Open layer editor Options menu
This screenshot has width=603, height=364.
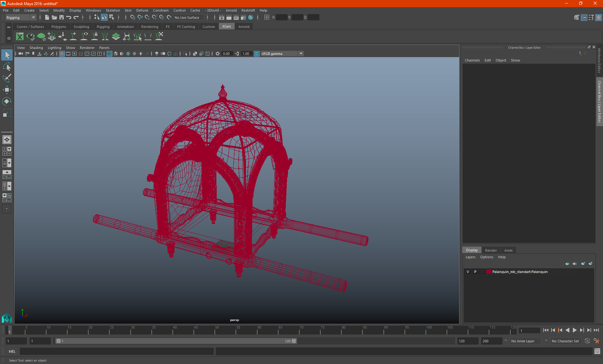[486, 257]
